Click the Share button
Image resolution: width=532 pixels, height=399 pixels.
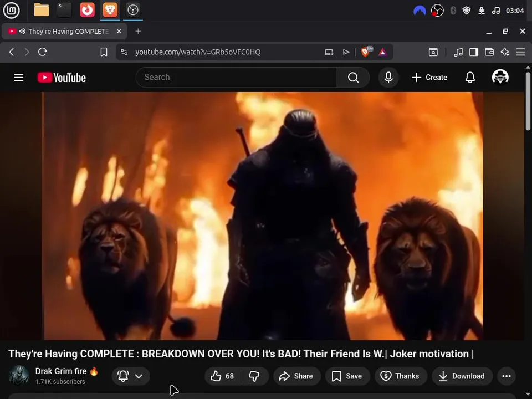[296, 376]
